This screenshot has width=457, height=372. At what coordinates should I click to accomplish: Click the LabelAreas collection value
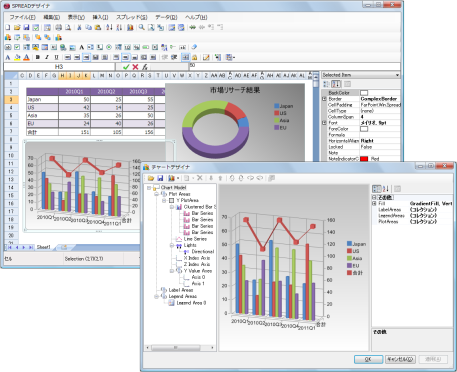click(x=423, y=210)
